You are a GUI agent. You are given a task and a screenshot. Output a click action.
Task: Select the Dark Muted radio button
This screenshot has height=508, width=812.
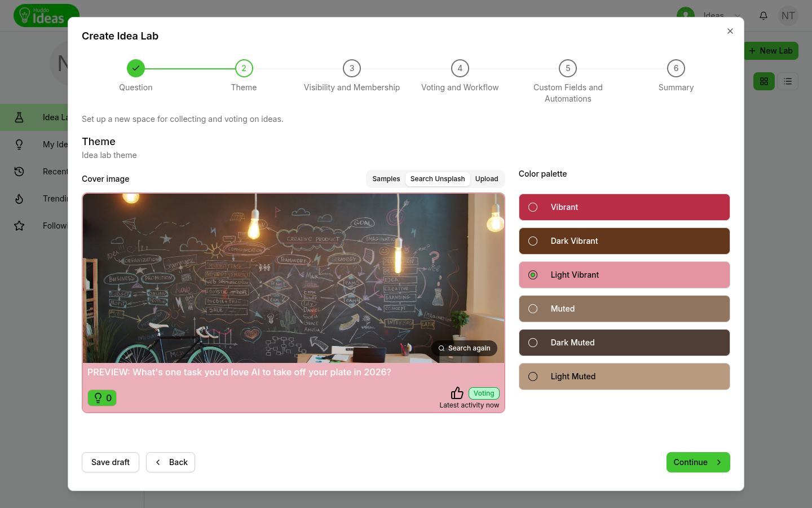point(533,343)
